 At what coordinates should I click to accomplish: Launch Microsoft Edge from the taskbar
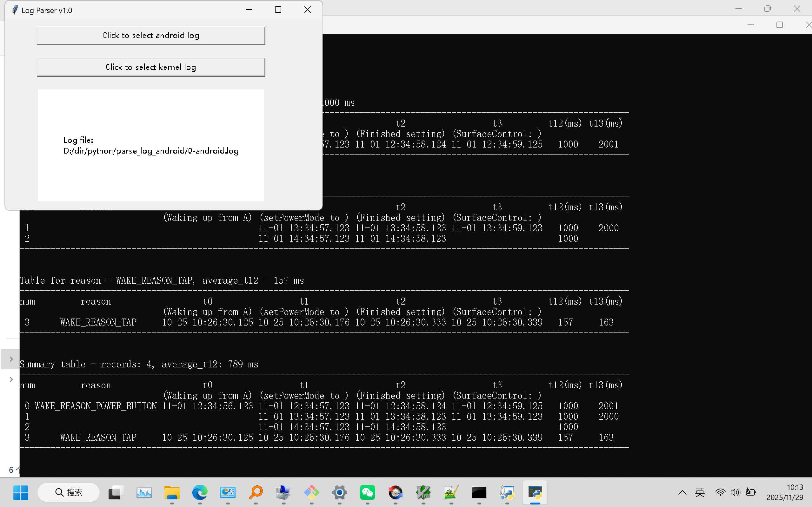[200, 492]
